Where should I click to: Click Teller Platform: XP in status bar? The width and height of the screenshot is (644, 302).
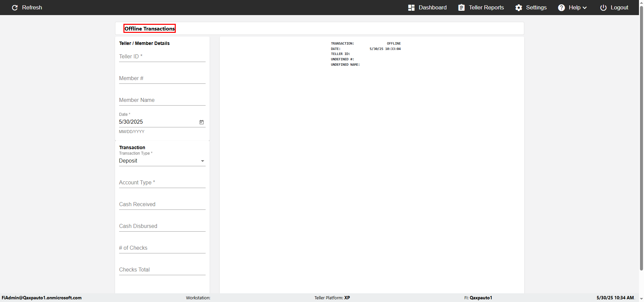point(332,298)
